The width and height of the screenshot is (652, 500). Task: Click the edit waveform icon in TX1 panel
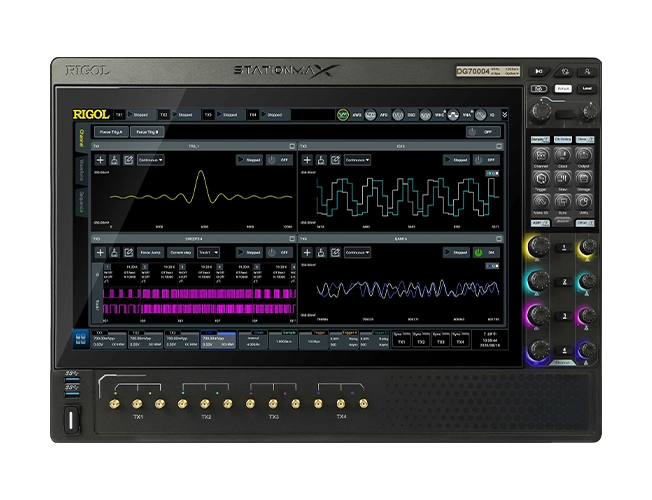128,160
